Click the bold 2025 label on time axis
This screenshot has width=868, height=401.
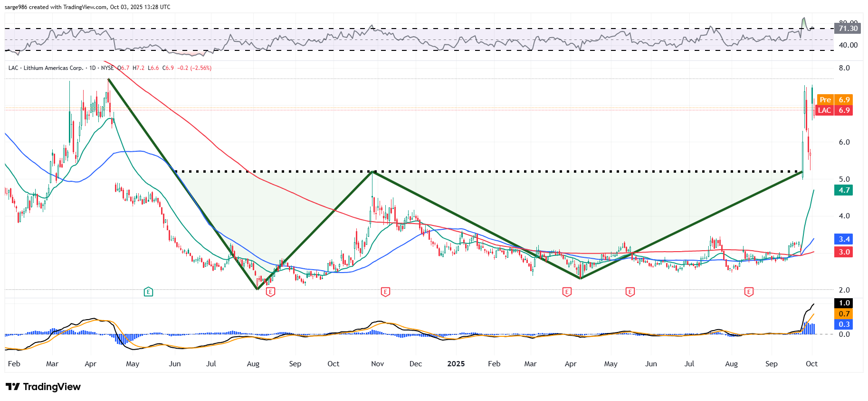point(456,364)
